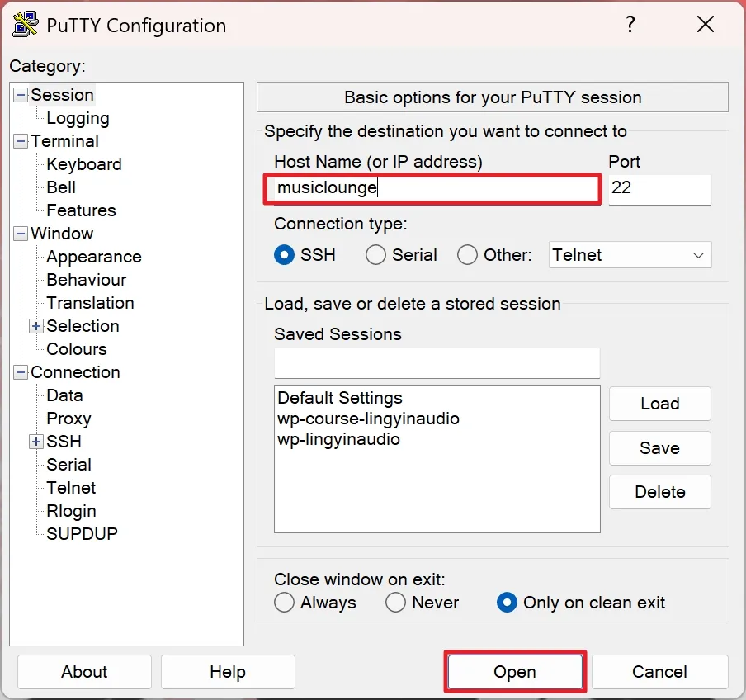Select wp-lingyinaudio saved session
The height and width of the screenshot is (700, 746).
(x=338, y=439)
